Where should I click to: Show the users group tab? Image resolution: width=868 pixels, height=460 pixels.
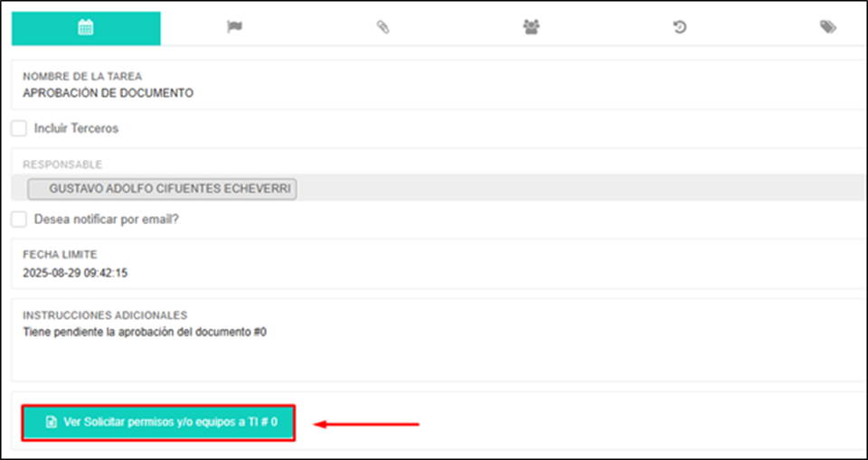tap(531, 28)
